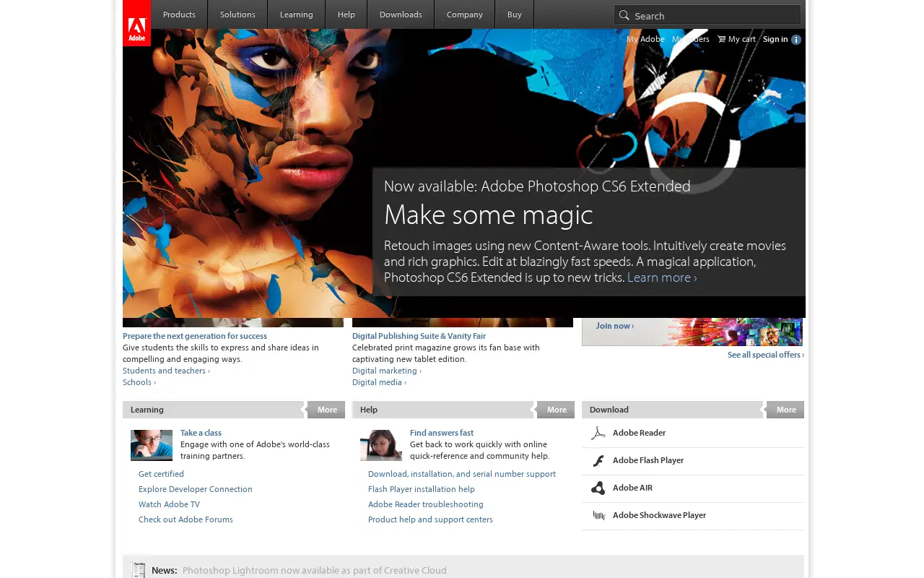Open the Learning menu

(x=297, y=14)
